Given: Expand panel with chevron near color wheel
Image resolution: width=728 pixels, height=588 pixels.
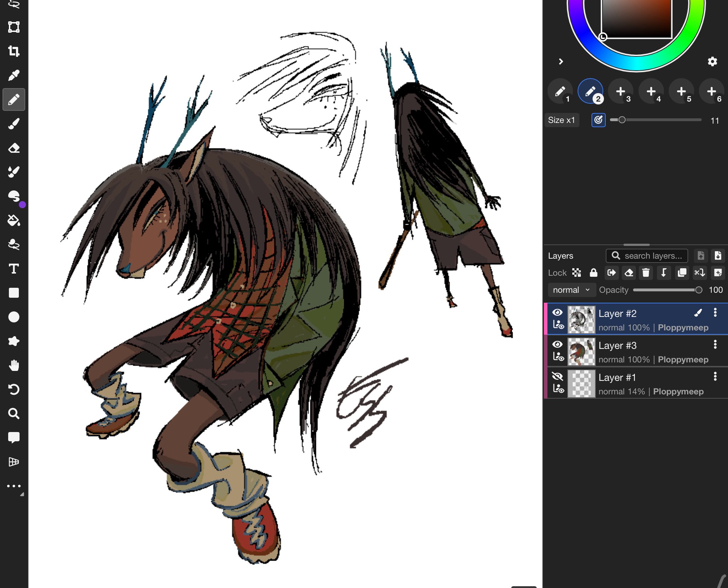Looking at the screenshot, I should tap(561, 61).
